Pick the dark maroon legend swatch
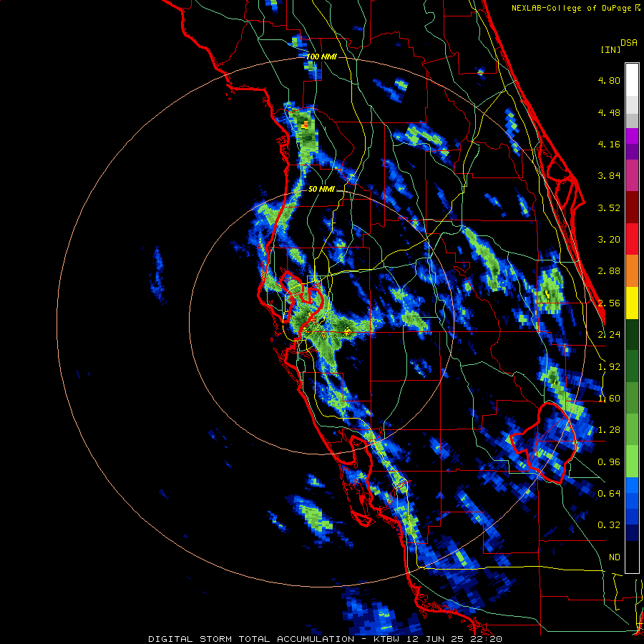 pyautogui.click(x=632, y=208)
